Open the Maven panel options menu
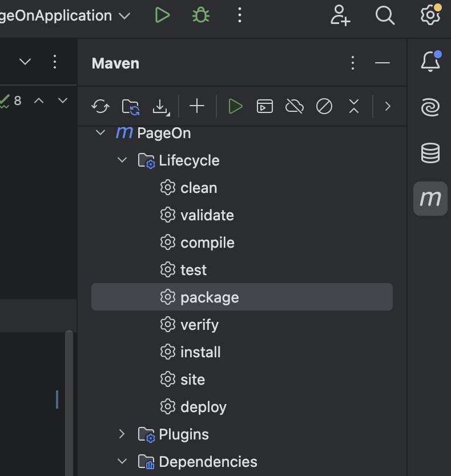This screenshot has width=451, height=476. (x=352, y=63)
